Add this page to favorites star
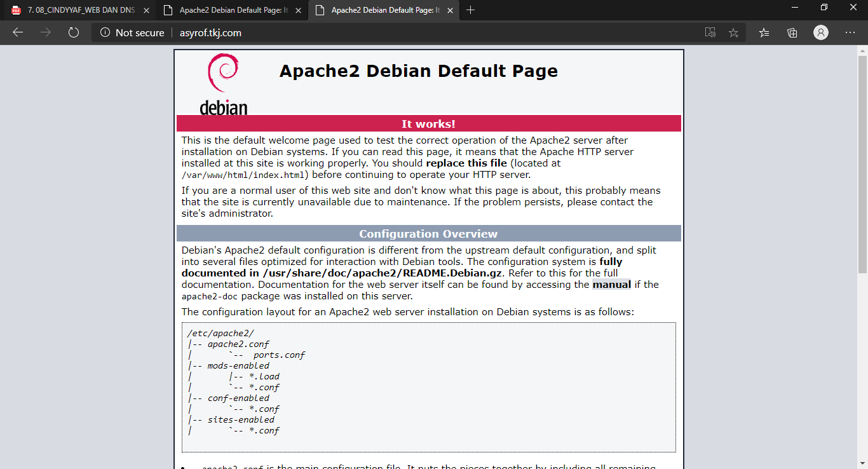This screenshot has height=469, width=868. click(x=733, y=32)
